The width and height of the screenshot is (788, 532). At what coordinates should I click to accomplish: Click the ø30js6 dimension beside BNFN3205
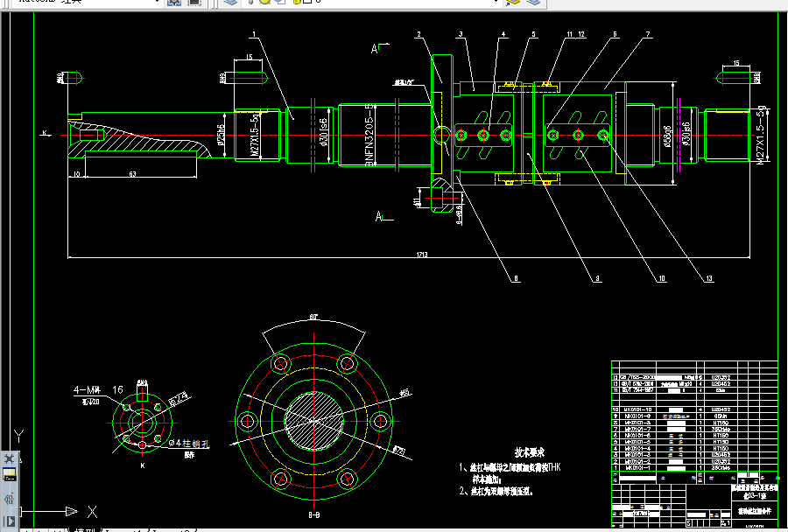tap(324, 133)
